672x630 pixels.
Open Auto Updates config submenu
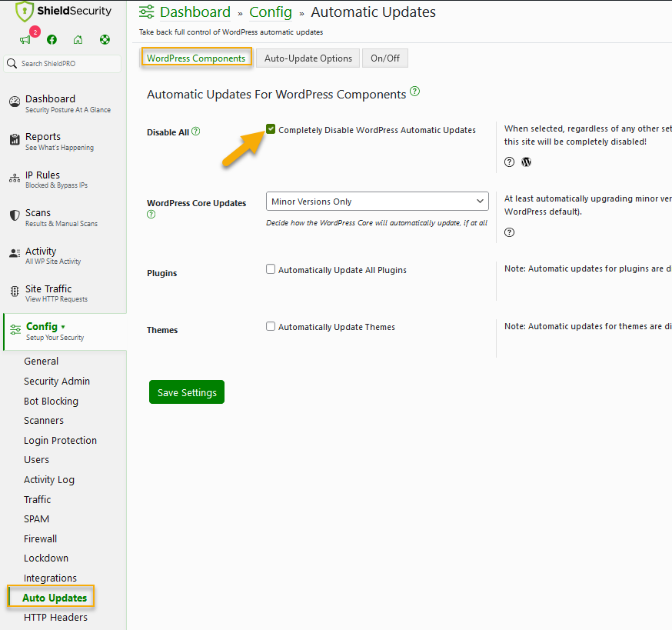(x=55, y=598)
